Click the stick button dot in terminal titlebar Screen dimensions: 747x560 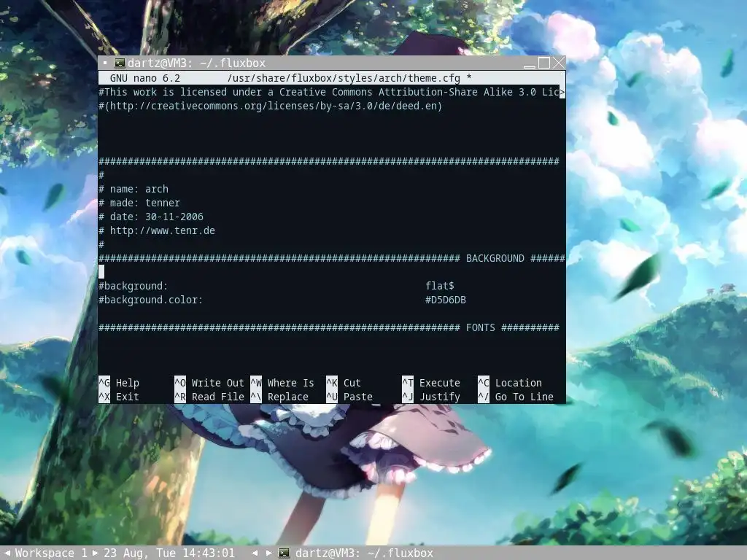pos(105,63)
